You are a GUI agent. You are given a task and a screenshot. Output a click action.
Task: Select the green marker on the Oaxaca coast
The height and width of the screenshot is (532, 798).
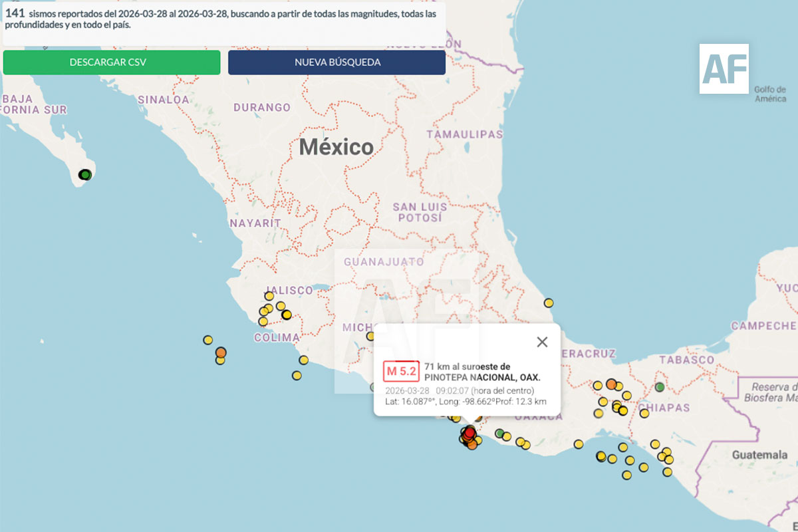point(499,433)
